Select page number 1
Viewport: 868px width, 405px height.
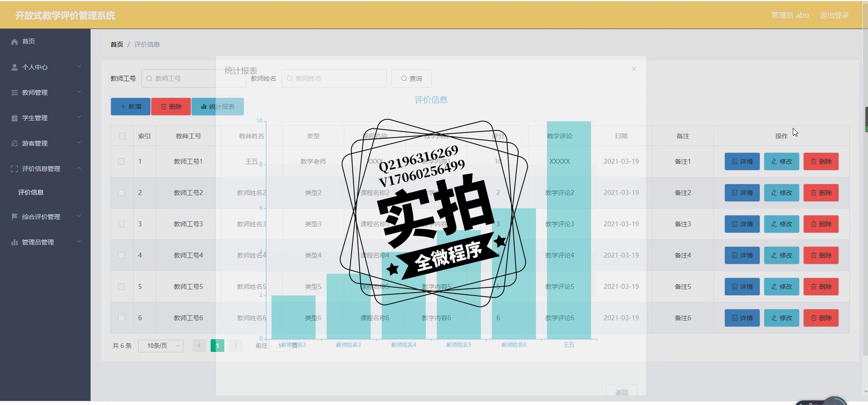pos(217,346)
